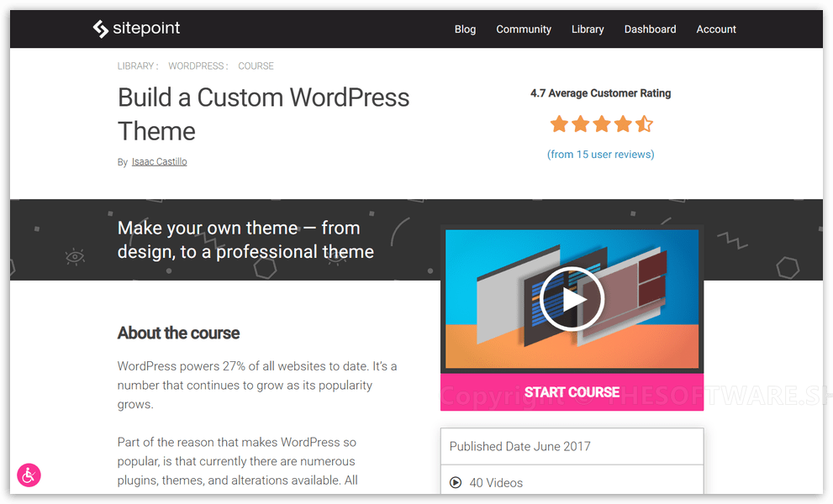The image size is (833, 504).
Task: Click the star rating icons
Action: [601, 123]
